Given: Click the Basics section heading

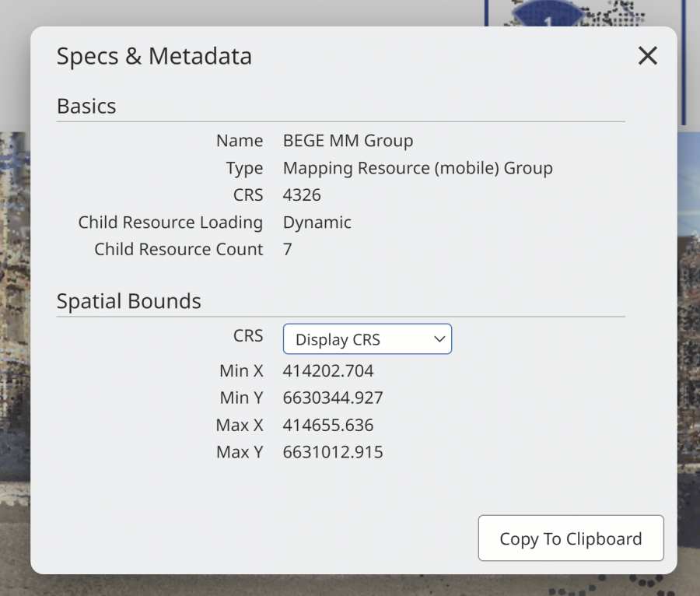Looking at the screenshot, I should (x=86, y=107).
